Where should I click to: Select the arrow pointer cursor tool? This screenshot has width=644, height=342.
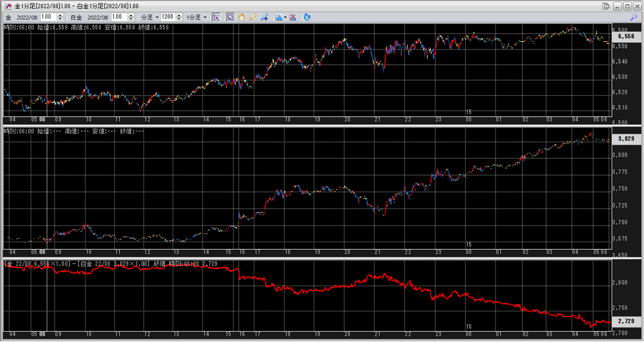tap(230, 17)
